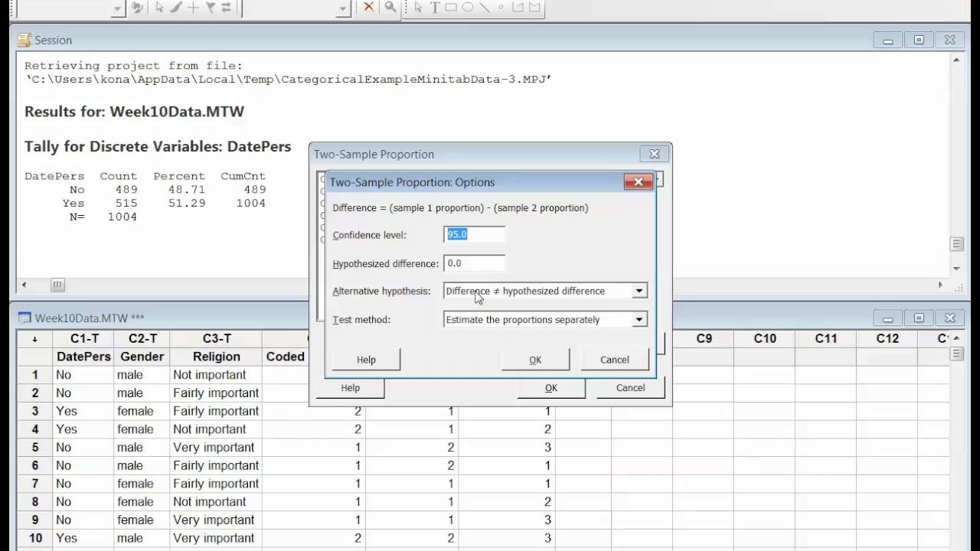
Task: Click the data-entry direction arrow in worksheet corner
Action: (34, 338)
